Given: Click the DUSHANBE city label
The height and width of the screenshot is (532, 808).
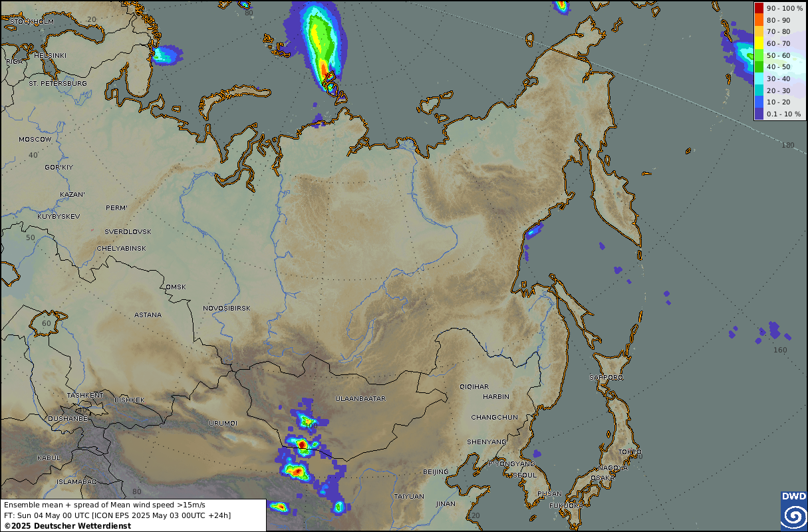Looking at the screenshot, I should 68,419.
